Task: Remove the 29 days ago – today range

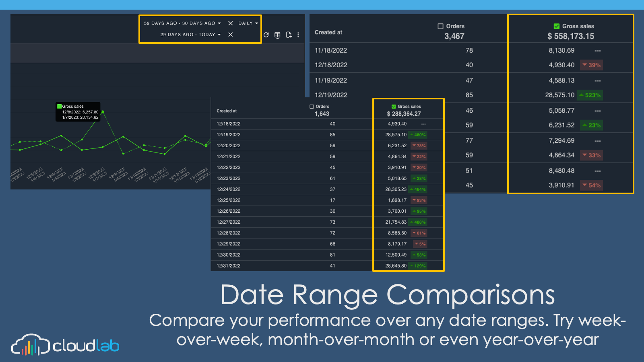Action: pos(231,35)
